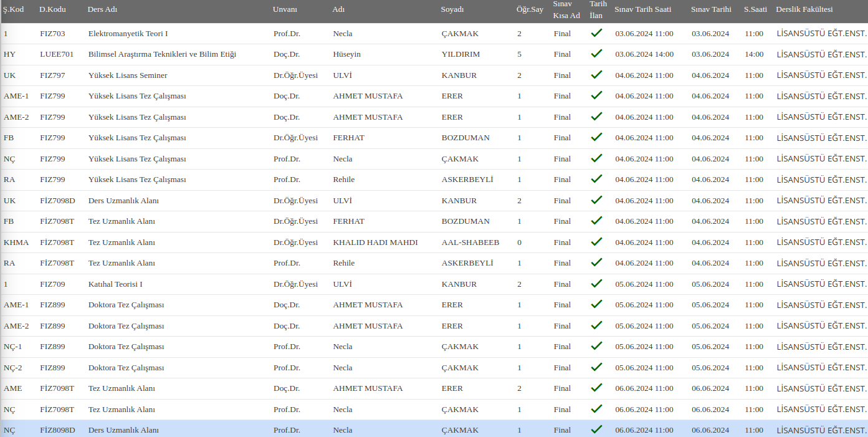Click the Derslik Fakültesi column header
The image size is (868, 437).
804,9
